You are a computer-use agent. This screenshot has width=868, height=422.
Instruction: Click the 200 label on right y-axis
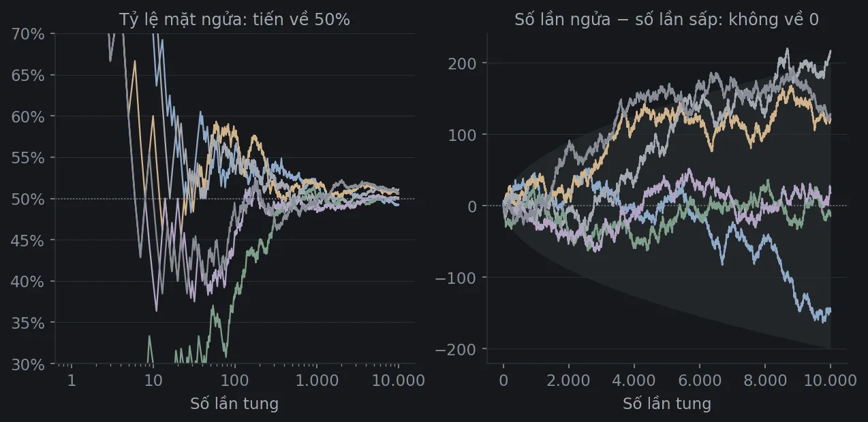(463, 63)
